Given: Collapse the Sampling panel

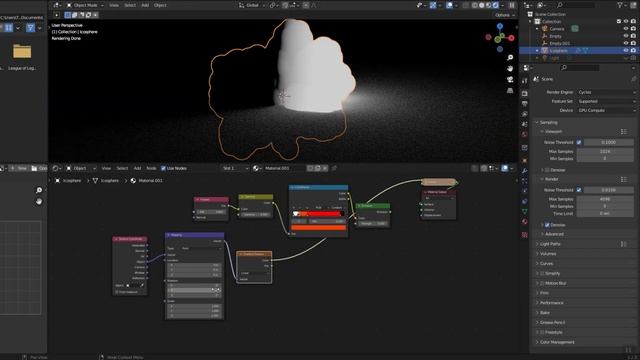Looking at the screenshot, I should (549, 122).
